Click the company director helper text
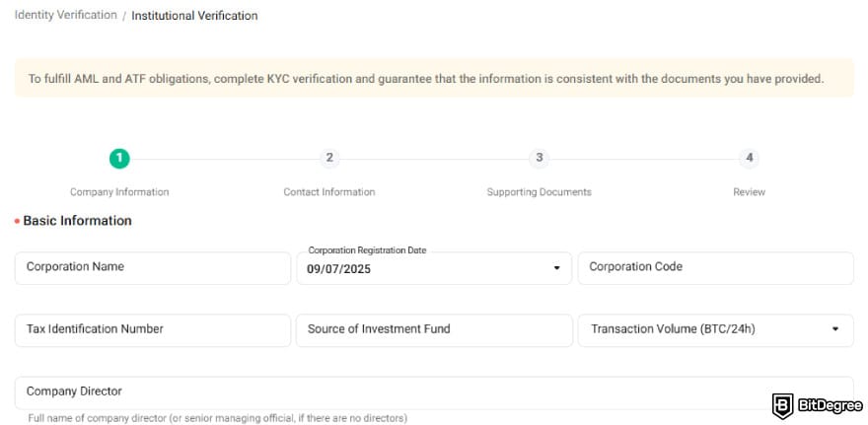The width and height of the screenshot is (868, 425). point(218,418)
